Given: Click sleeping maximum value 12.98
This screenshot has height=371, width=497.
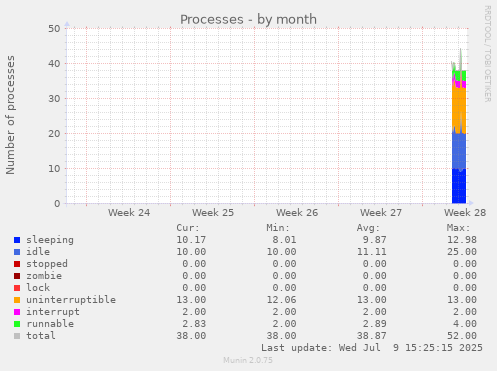Looking at the screenshot, I should point(462,240).
